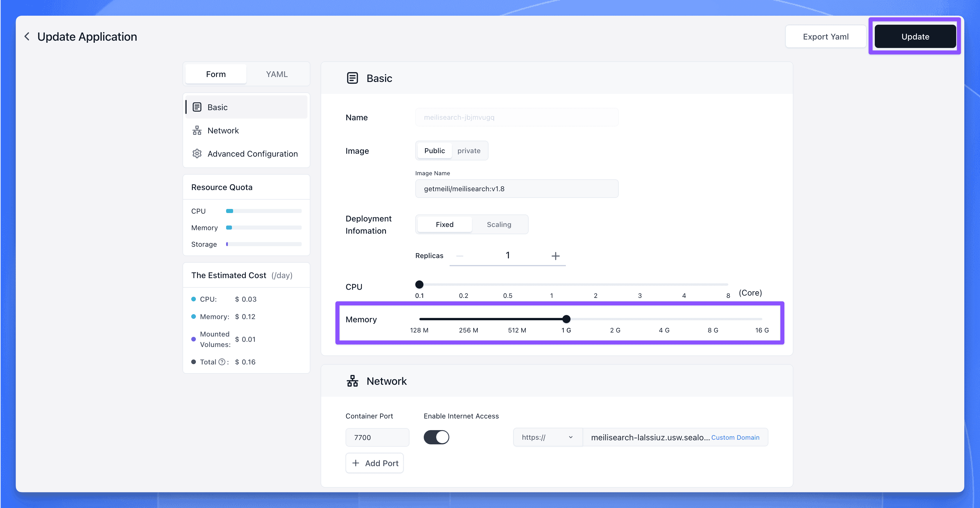This screenshot has width=980, height=508.
Task: Switch to the YAML tab
Action: (277, 74)
